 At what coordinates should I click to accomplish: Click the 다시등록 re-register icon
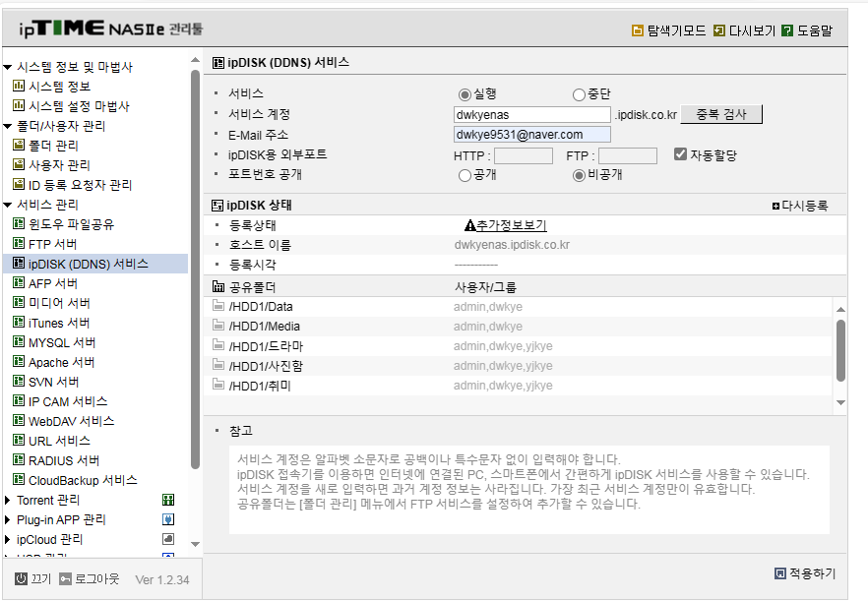coord(775,206)
